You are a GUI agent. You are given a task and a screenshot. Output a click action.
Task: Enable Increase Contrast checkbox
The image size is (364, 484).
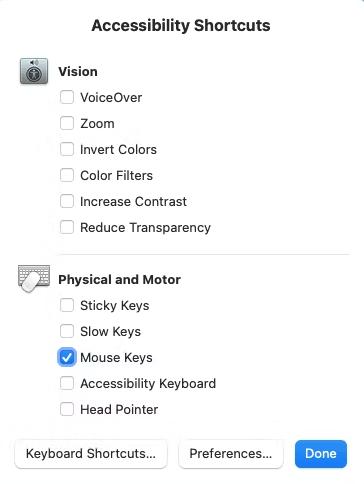pos(67,201)
